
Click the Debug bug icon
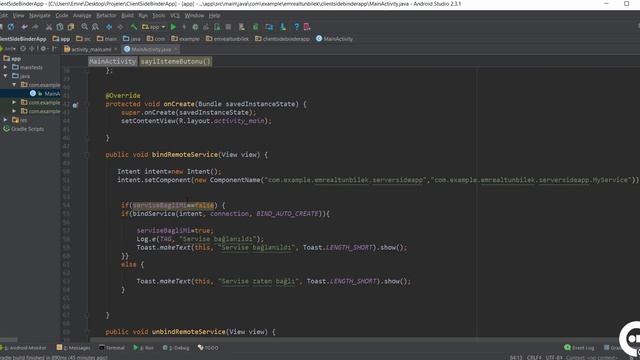[x=195, y=27]
